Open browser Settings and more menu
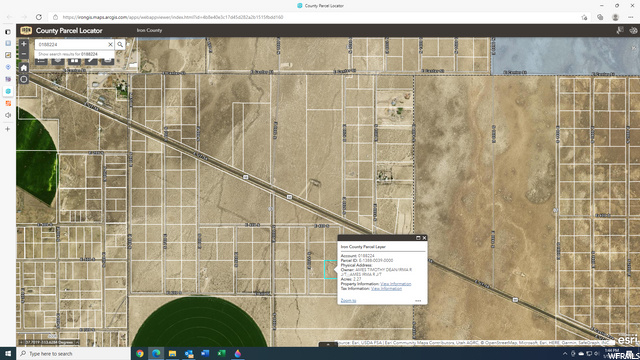 [631, 17]
